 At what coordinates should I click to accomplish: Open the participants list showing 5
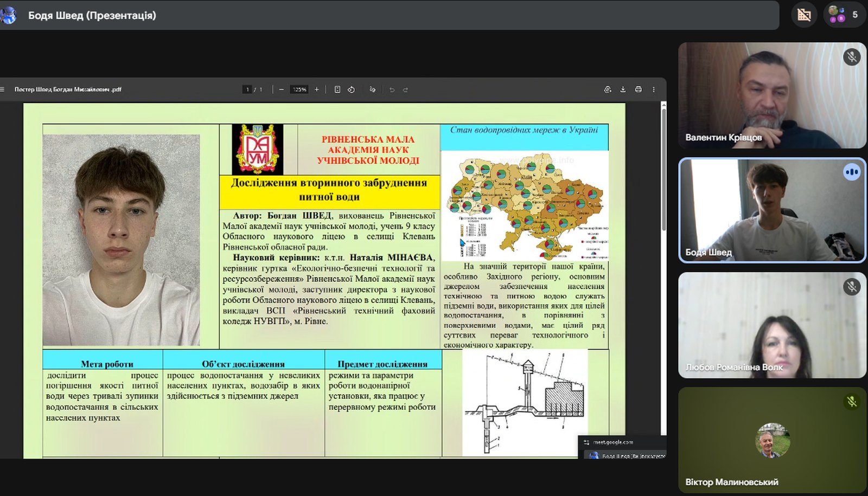844,15
